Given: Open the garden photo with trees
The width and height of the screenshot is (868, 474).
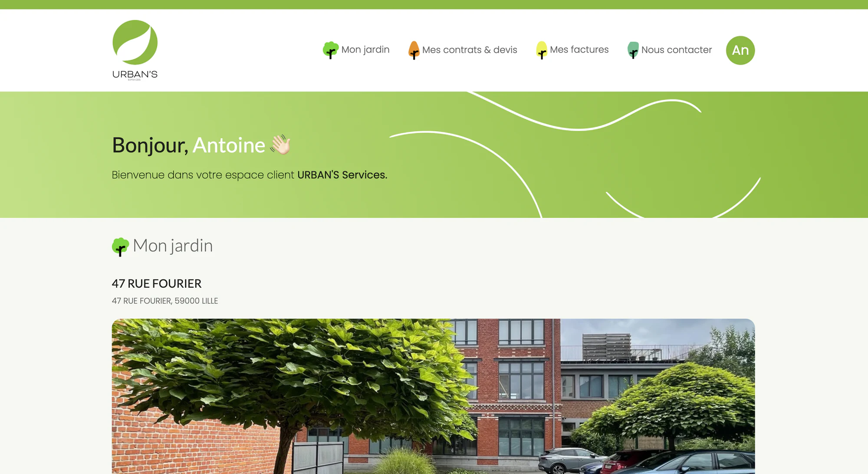Looking at the screenshot, I should click(433, 396).
